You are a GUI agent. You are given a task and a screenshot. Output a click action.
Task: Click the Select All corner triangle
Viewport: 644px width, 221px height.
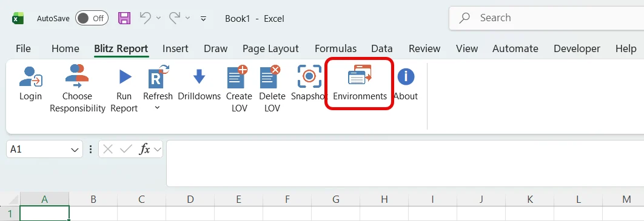[x=13, y=199]
